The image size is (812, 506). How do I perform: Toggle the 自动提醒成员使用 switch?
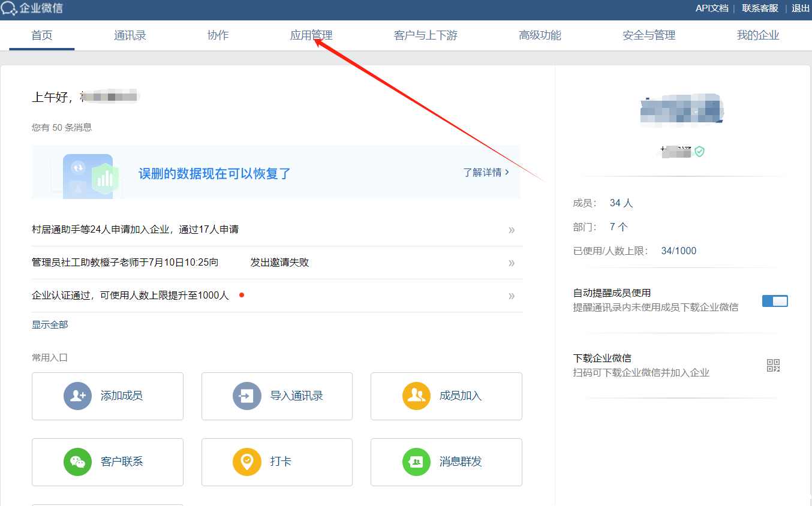774,301
